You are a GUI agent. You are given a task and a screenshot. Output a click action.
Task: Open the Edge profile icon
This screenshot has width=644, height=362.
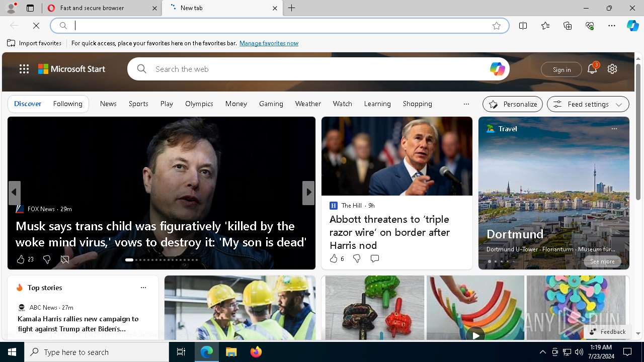click(x=11, y=8)
